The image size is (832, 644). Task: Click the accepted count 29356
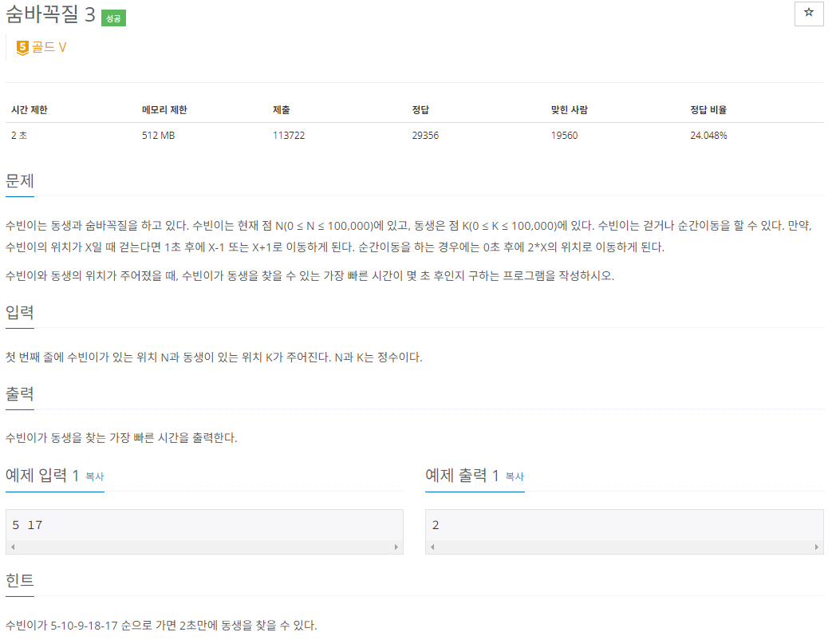pyautogui.click(x=424, y=135)
